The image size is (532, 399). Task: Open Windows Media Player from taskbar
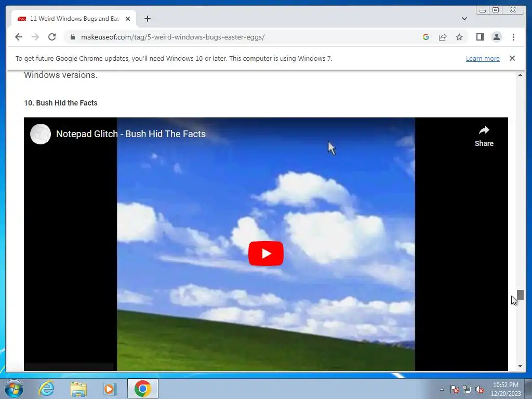[110, 389]
